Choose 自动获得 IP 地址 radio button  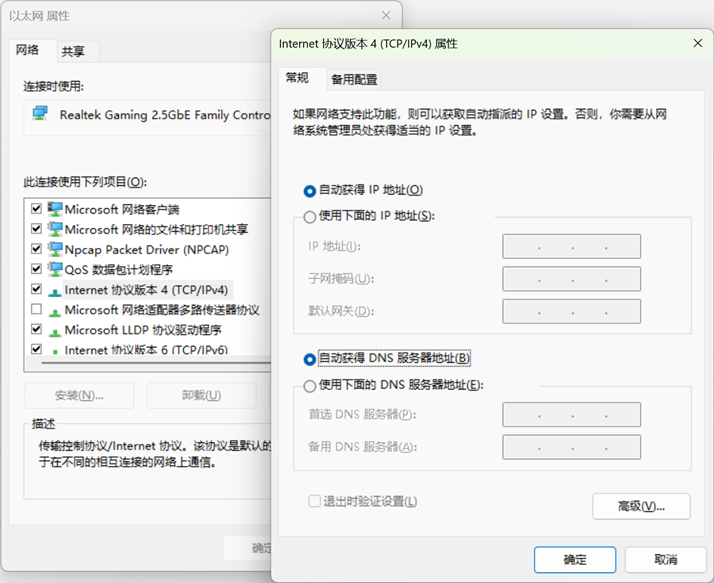[x=310, y=190]
